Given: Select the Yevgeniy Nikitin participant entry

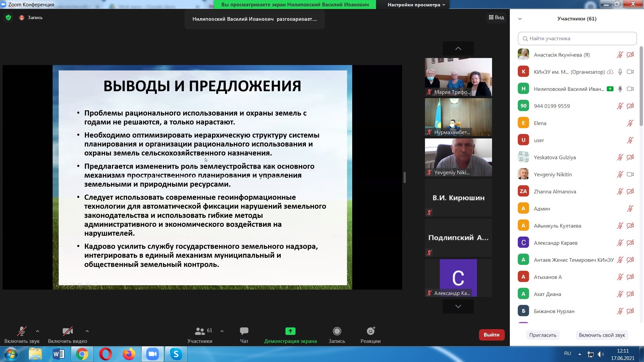Looking at the screenshot, I should 553,174.
